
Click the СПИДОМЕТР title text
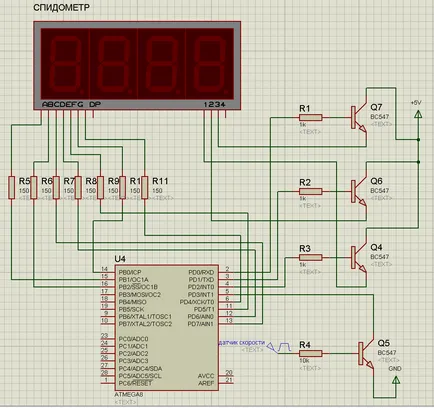coord(61,8)
